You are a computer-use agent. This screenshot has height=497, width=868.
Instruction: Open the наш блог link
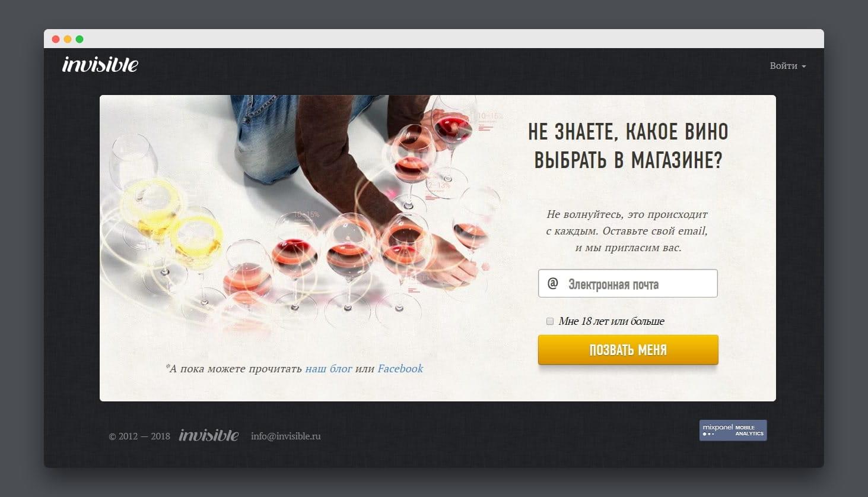[x=329, y=369]
